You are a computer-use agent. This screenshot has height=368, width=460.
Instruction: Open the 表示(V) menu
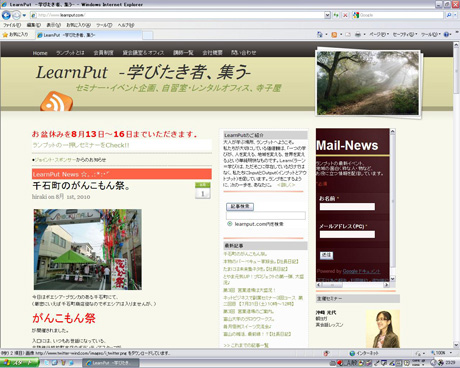pos(53,25)
